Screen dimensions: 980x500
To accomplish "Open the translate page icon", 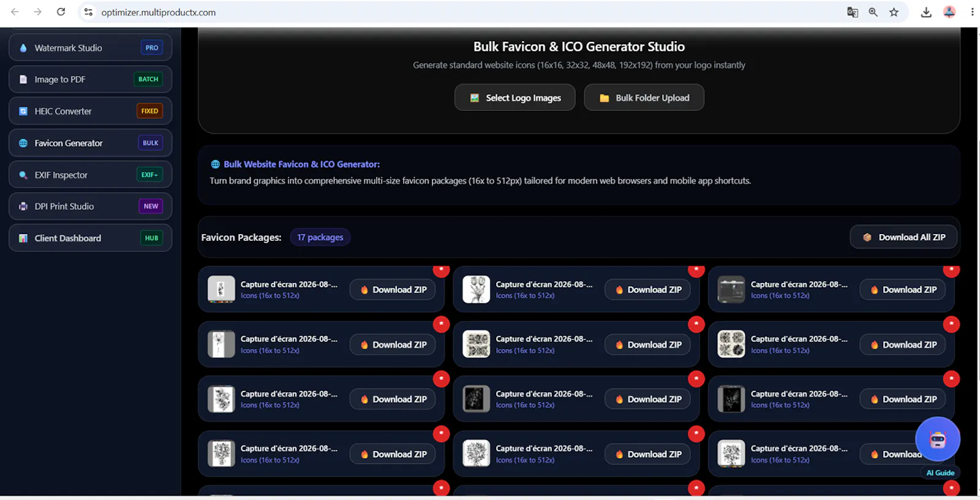I will click(852, 12).
